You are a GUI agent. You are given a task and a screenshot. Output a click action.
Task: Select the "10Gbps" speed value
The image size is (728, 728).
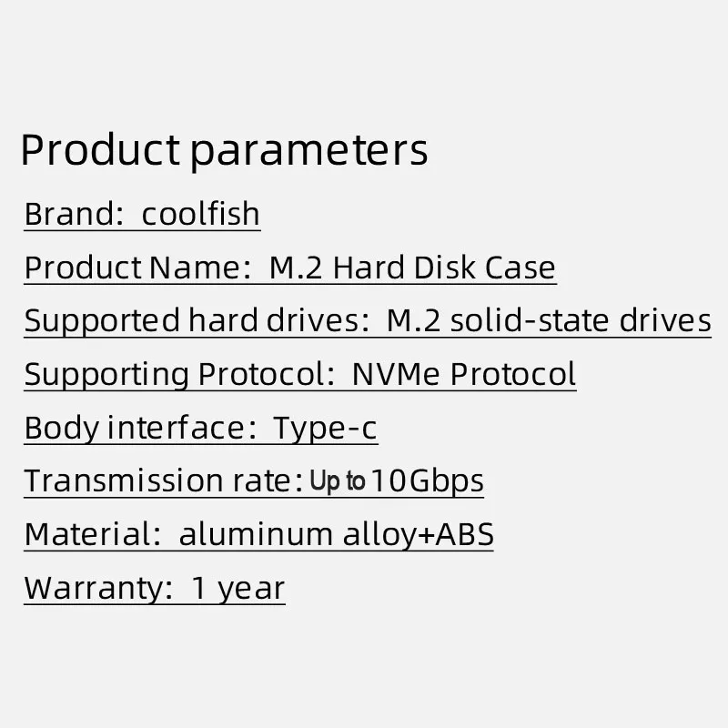coord(427,480)
